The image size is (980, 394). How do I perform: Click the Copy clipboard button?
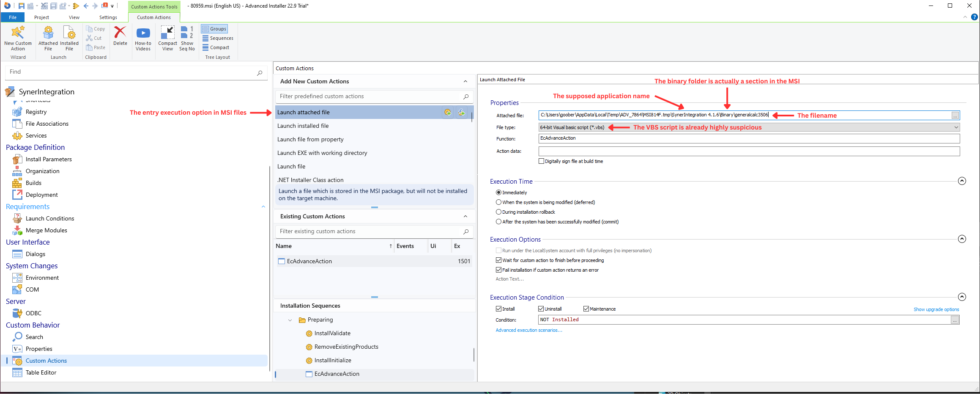pyautogui.click(x=96, y=29)
